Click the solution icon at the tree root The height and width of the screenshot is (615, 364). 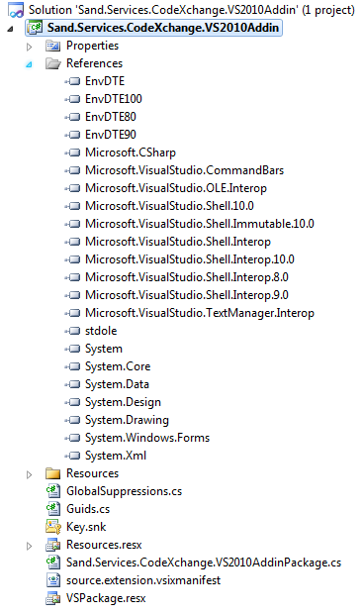click(x=16, y=10)
